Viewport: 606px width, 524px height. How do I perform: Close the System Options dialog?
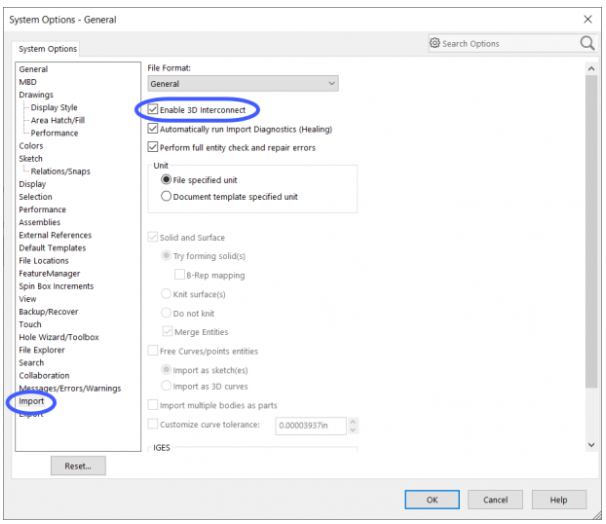(x=588, y=19)
